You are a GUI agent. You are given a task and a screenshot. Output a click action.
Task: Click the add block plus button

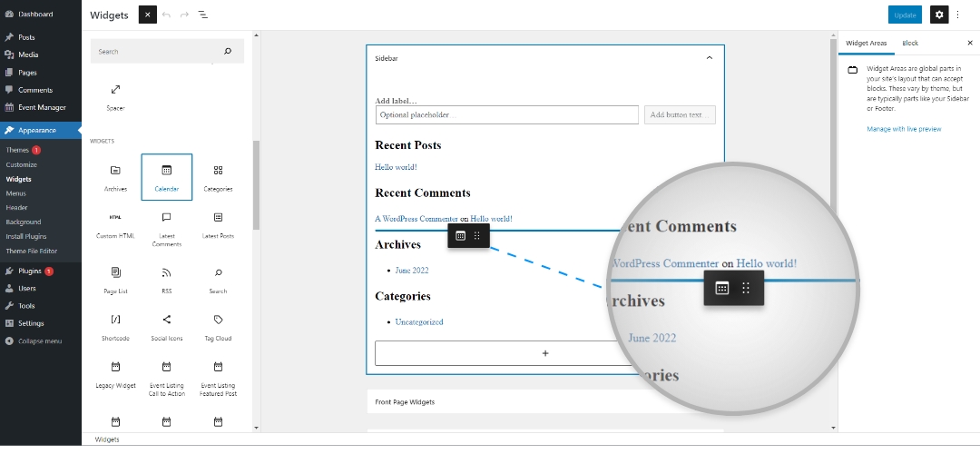click(x=544, y=353)
